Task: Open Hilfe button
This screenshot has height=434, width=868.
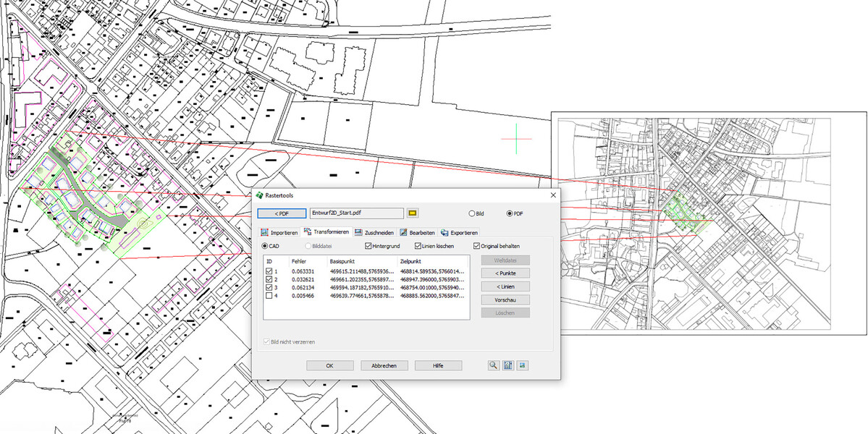Action: [x=439, y=365]
